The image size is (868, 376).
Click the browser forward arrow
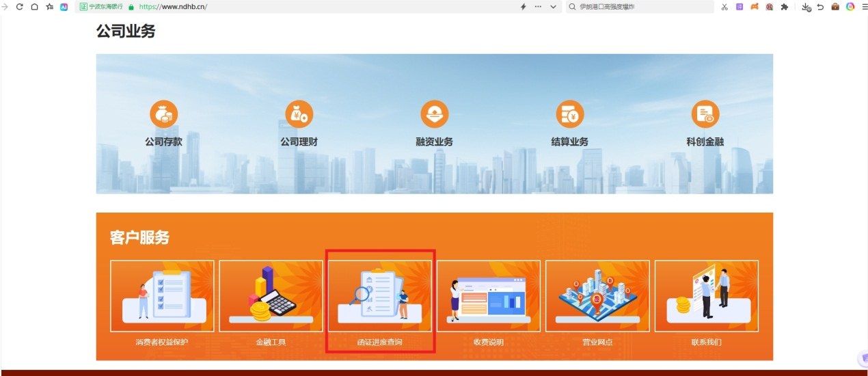(5, 7)
